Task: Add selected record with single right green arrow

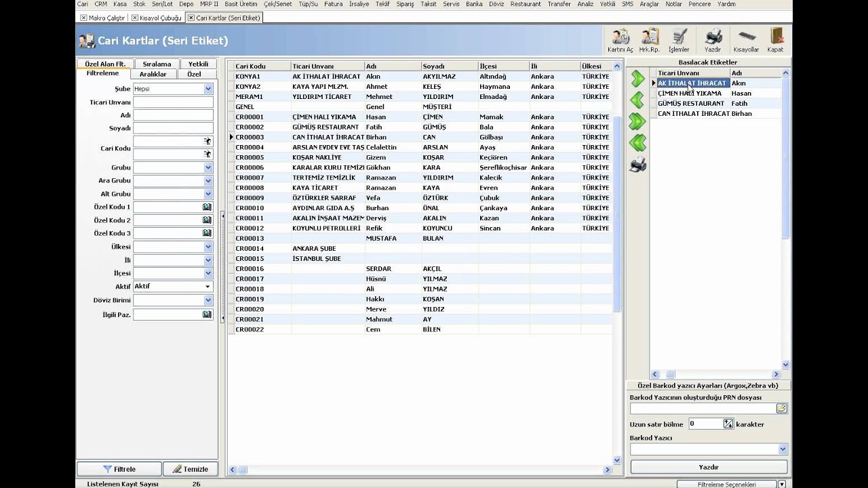Action: (x=637, y=79)
